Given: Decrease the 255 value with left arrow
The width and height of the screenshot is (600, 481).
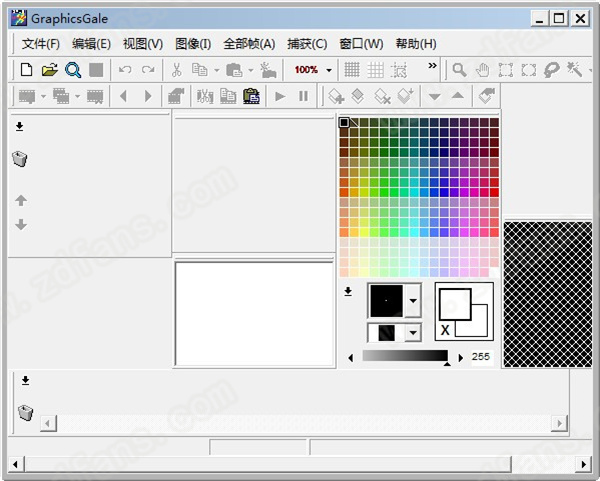Looking at the screenshot, I should 351,358.
